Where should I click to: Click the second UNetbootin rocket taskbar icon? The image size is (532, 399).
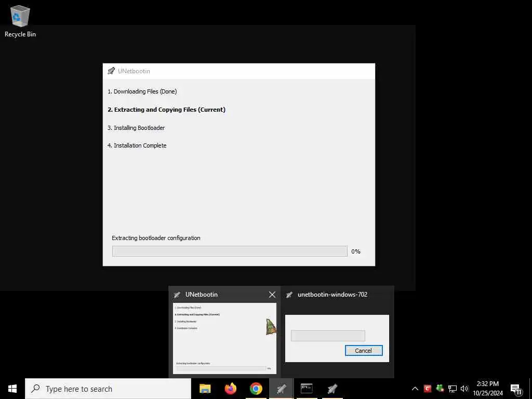point(332,389)
